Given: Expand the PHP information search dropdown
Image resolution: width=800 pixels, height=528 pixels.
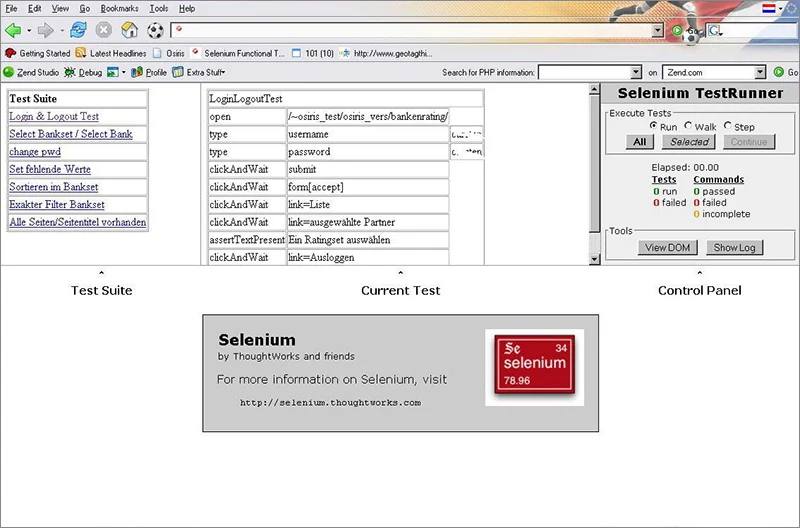Looking at the screenshot, I should click(636, 72).
